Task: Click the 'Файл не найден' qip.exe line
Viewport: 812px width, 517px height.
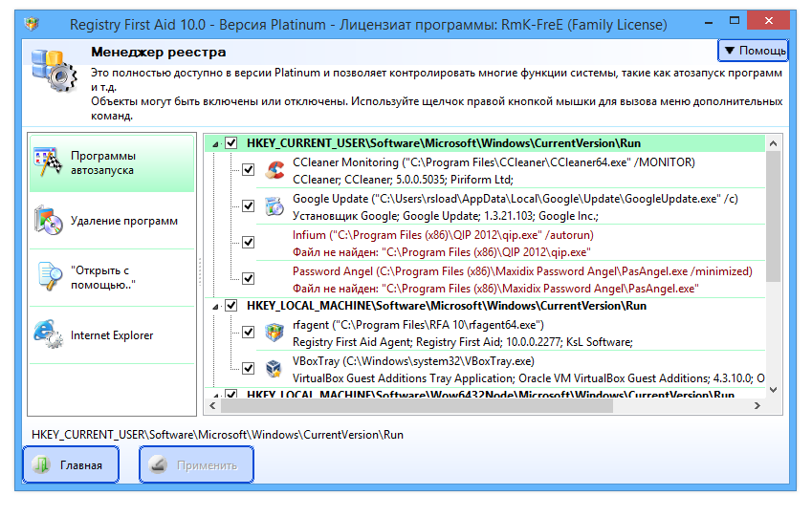Action: pyautogui.click(x=441, y=252)
